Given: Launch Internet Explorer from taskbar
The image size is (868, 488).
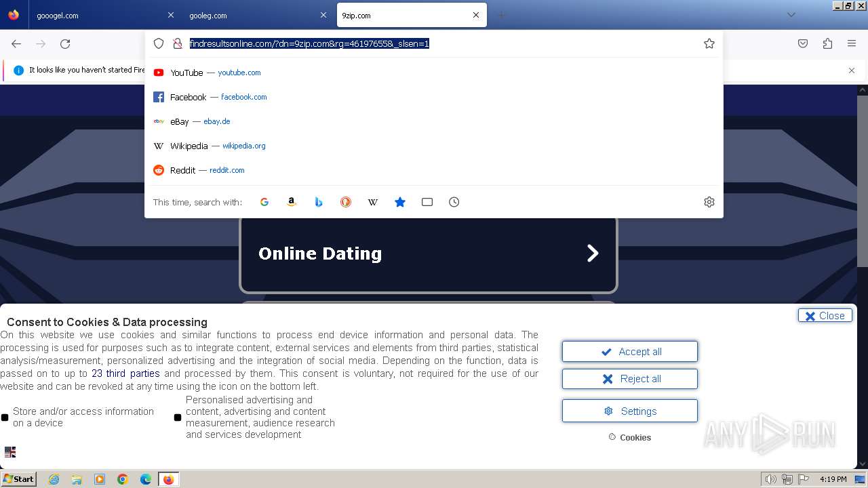Looking at the screenshot, I should [x=54, y=479].
